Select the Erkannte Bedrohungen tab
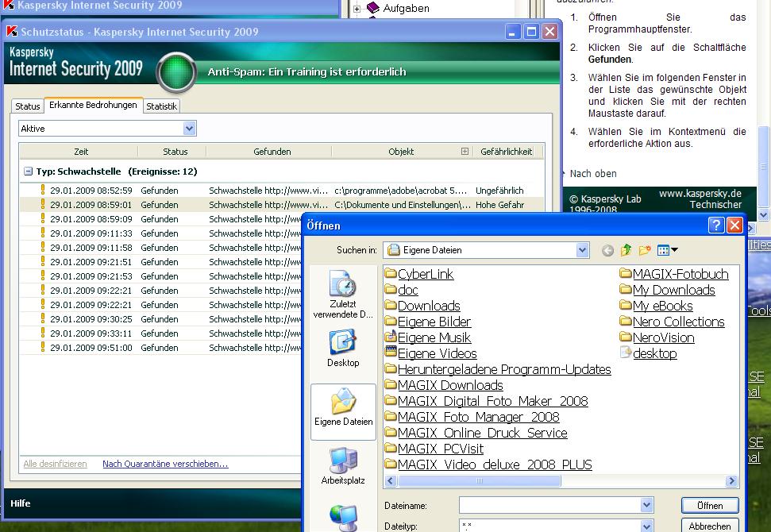771x532 pixels. coord(94,106)
